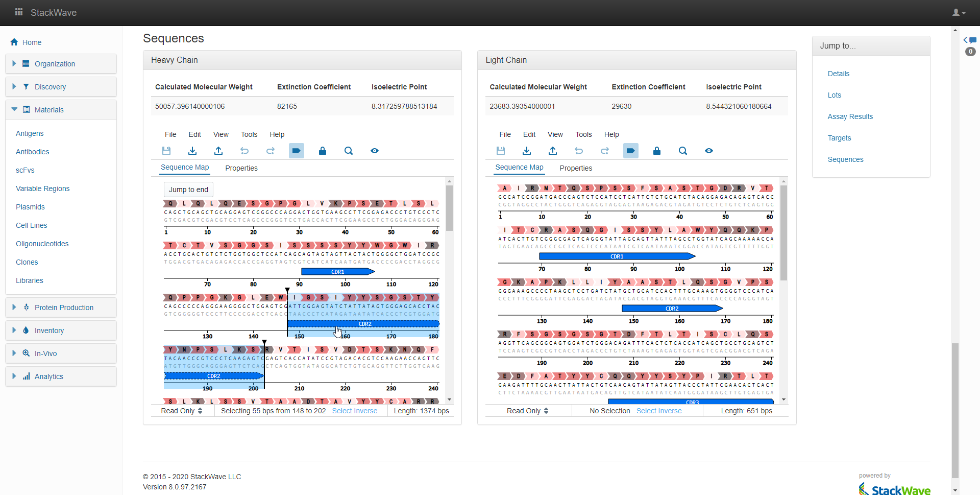980x495 pixels.
Task: Click redo icon in Light Chain editor
Action: click(x=605, y=151)
